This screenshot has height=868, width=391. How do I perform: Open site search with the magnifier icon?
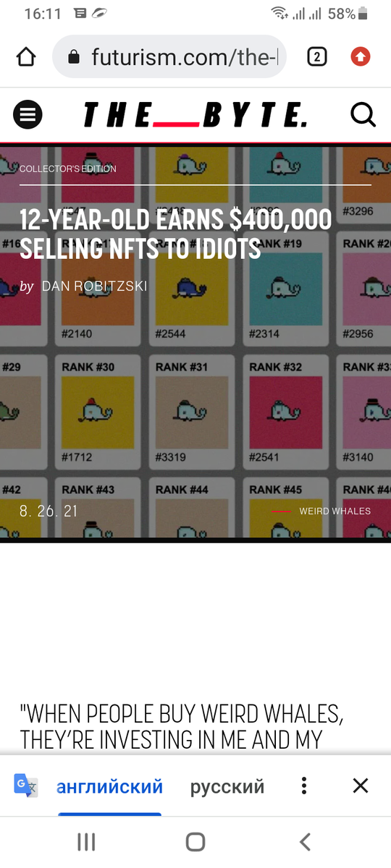click(x=362, y=114)
